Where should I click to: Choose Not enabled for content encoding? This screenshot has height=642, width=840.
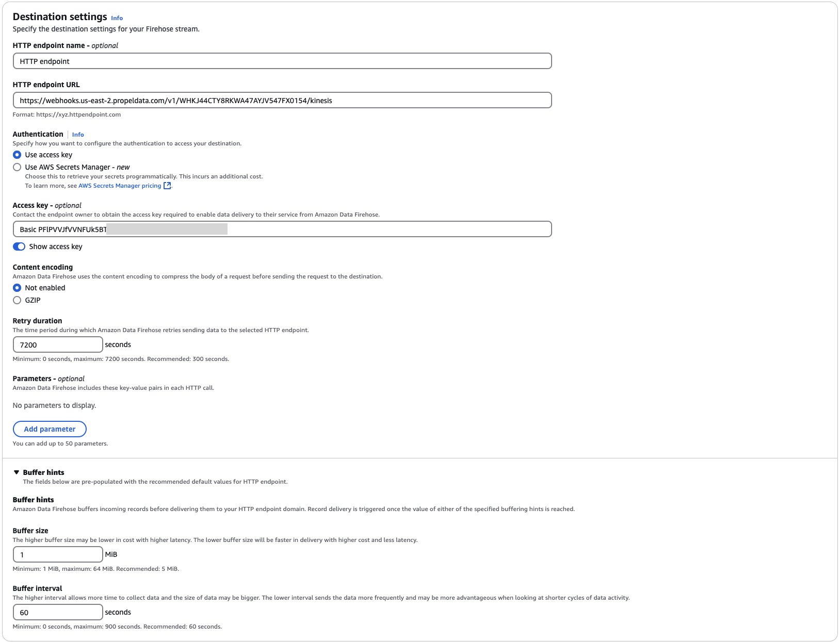17,287
